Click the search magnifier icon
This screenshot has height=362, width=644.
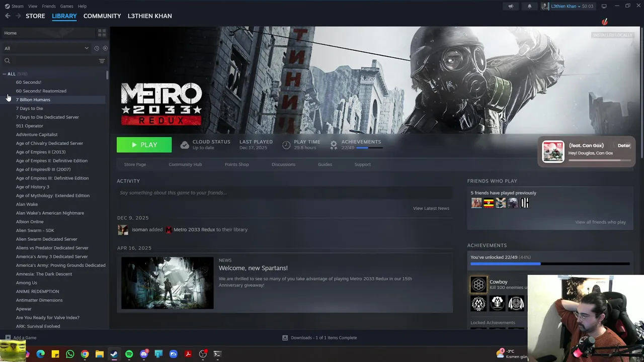[7, 61]
